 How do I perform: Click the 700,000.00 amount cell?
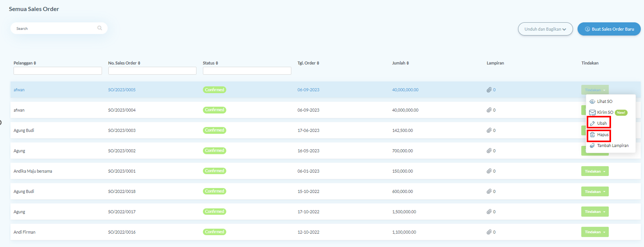pos(402,151)
